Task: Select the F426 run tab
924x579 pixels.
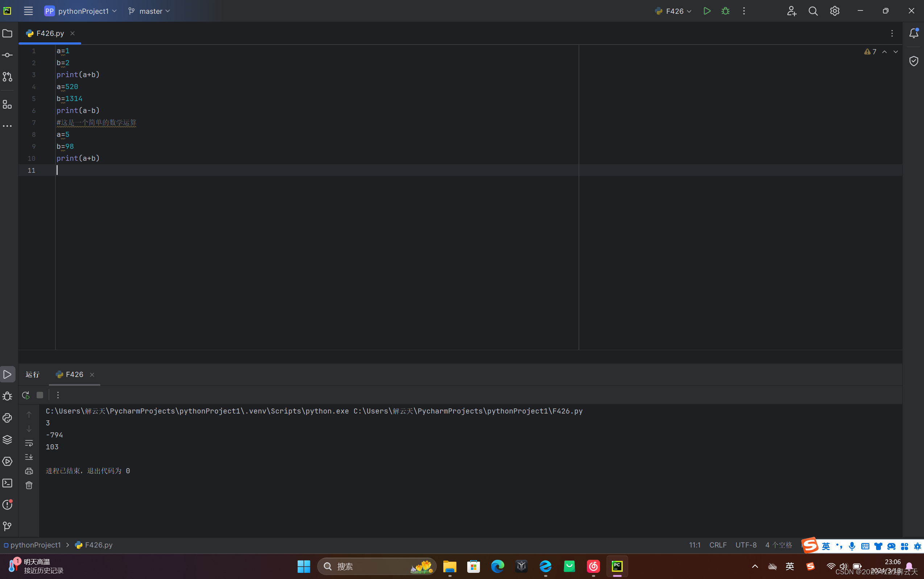Action: click(x=74, y=374)
